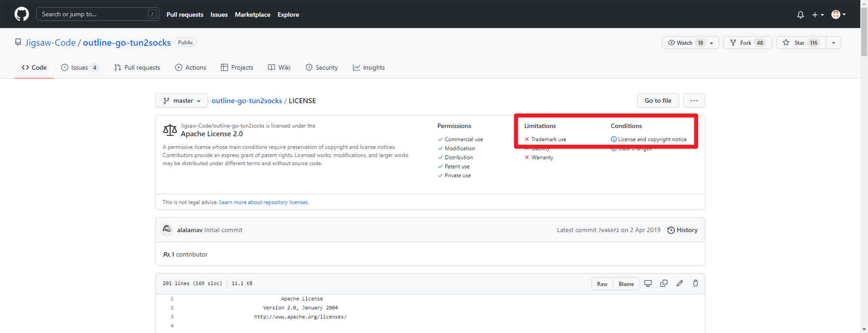868x333 pixels.
Task: Expand the Star lists dropdown arrow
Action: (834, 43)
